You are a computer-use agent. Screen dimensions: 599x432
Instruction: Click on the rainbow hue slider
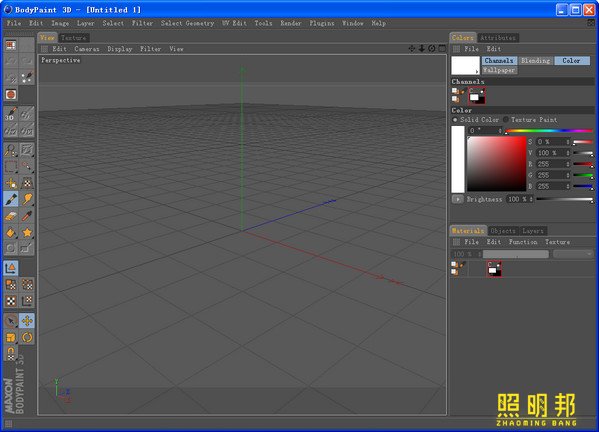click(x=549, y=131)
